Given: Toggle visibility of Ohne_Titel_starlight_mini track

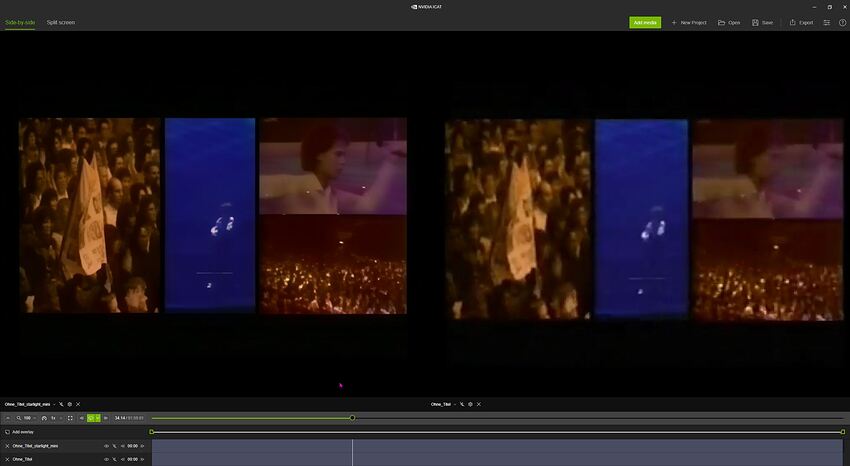Looking at the screenshot, I should 106,446.
